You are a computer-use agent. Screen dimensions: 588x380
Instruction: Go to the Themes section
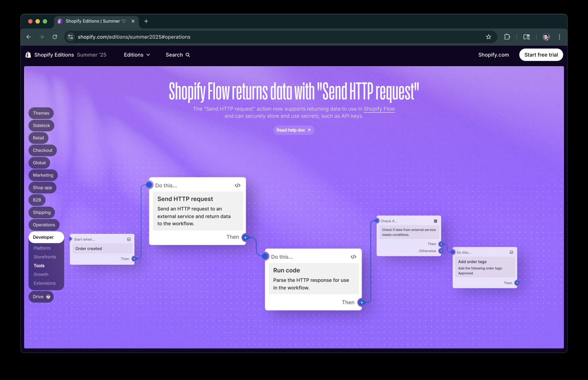41,113
